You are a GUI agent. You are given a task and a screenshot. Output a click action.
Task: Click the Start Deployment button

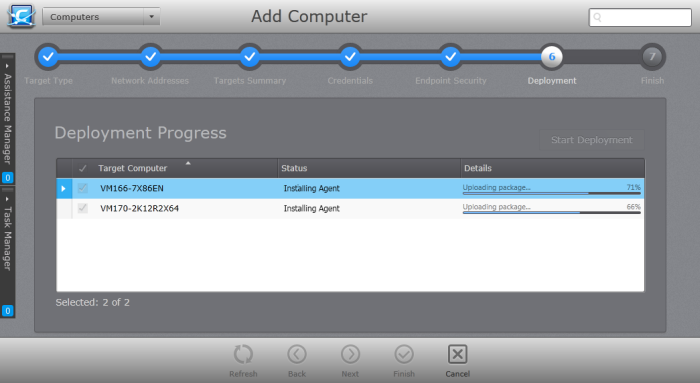(592, 140)
